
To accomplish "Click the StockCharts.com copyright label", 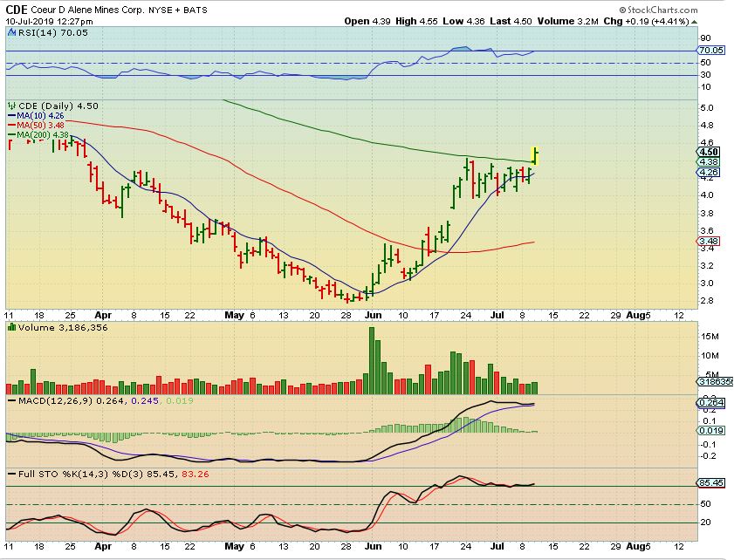I will [659, 10].
